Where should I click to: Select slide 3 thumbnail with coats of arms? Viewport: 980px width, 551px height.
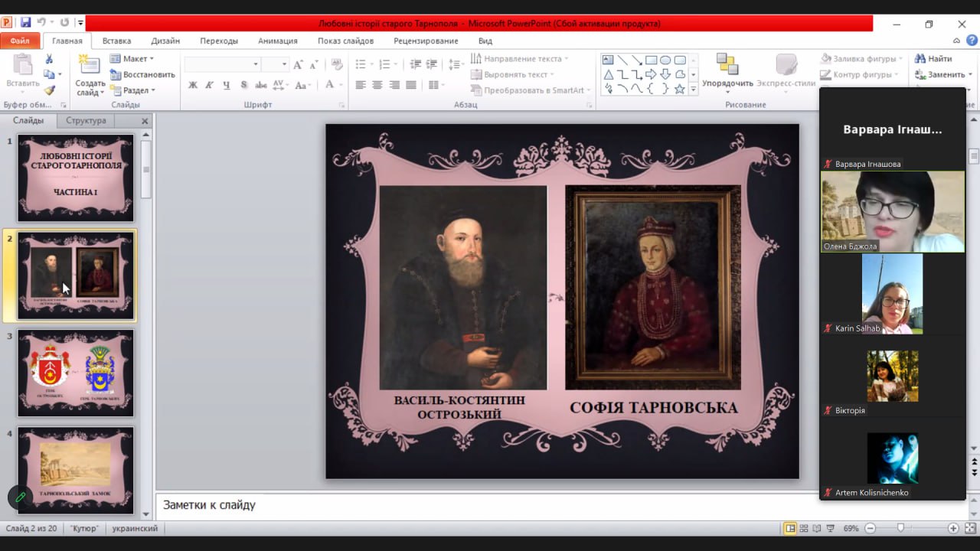pyautogui.click(x=76, y=373)
